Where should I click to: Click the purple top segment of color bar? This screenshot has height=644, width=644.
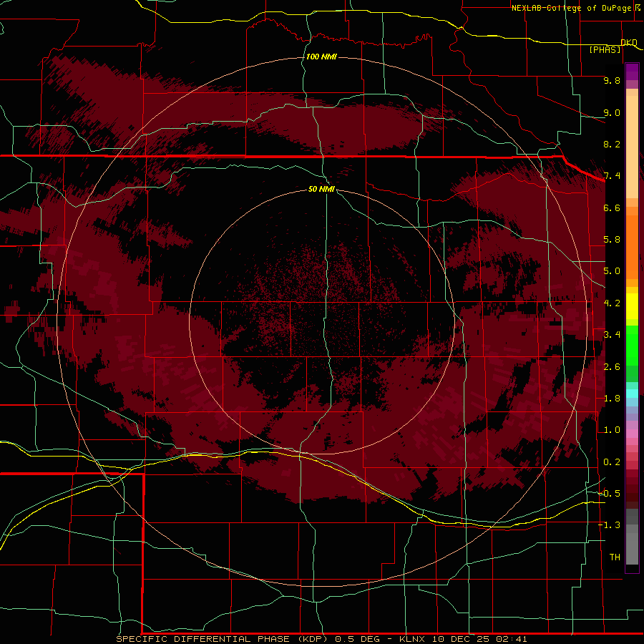[632, 72]
